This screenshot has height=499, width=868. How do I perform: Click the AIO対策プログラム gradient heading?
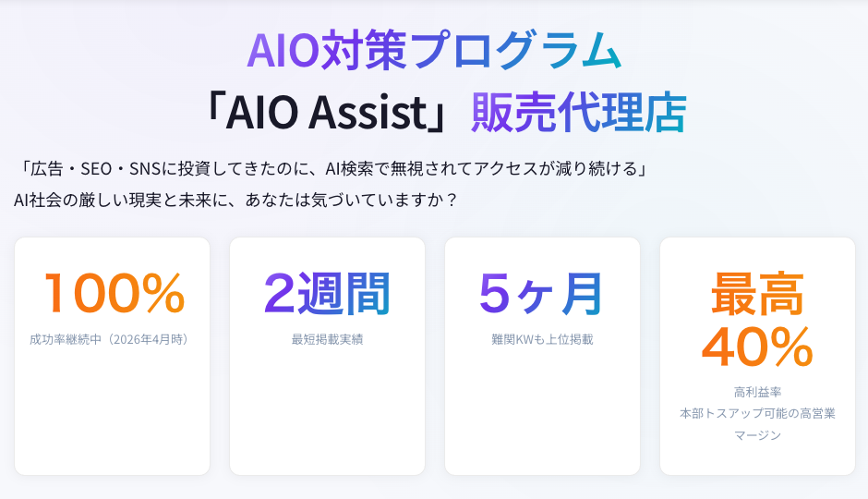[x=433, y=52]
